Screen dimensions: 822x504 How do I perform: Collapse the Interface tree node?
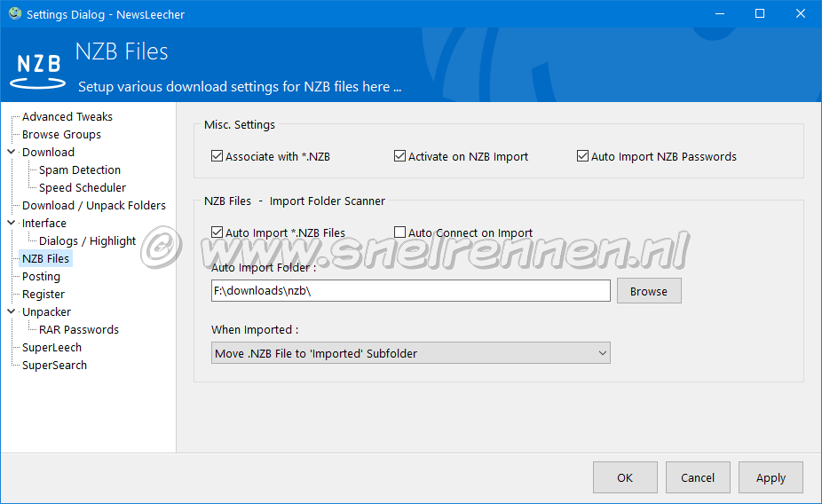[x=12, y=223]
